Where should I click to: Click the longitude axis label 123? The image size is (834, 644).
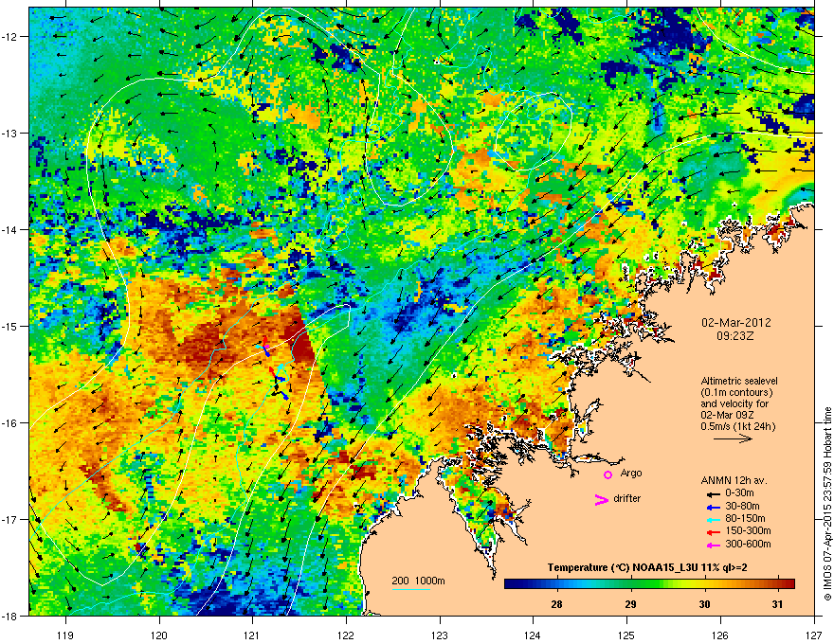point(440,635)
